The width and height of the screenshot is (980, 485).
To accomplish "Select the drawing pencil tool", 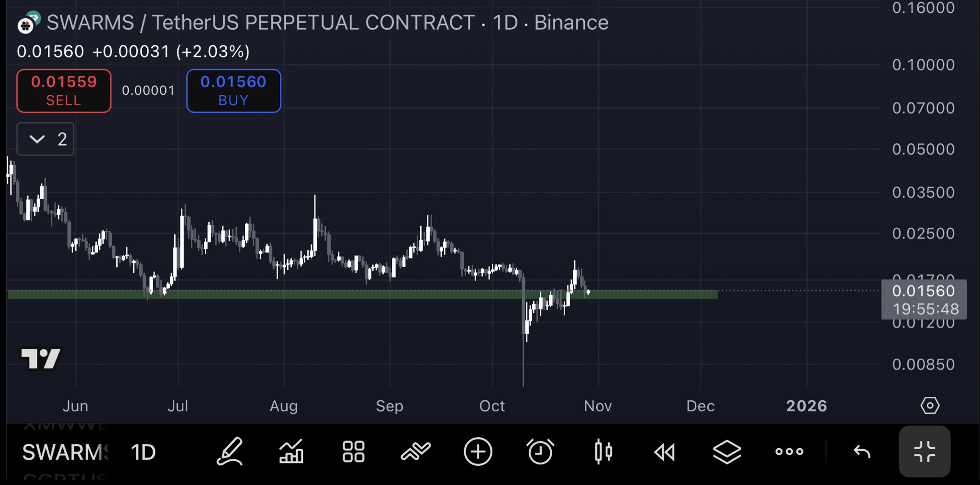I will pos(230,451).
